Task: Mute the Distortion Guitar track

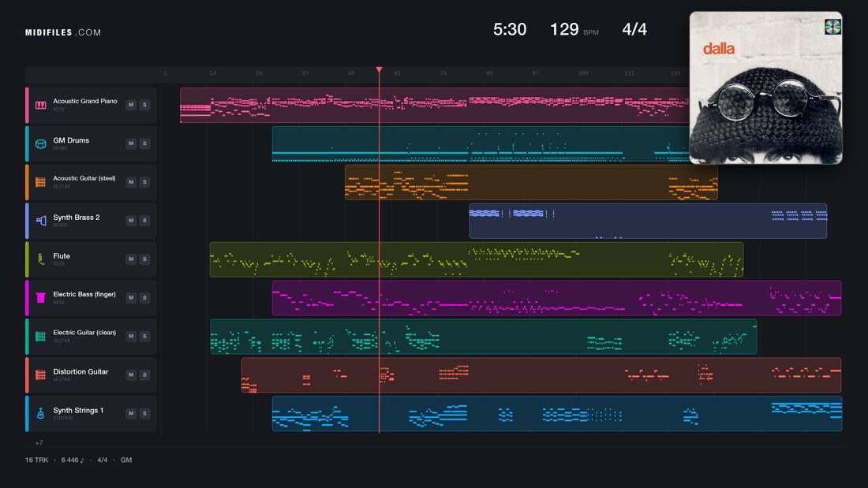Action: click(131, 374)
